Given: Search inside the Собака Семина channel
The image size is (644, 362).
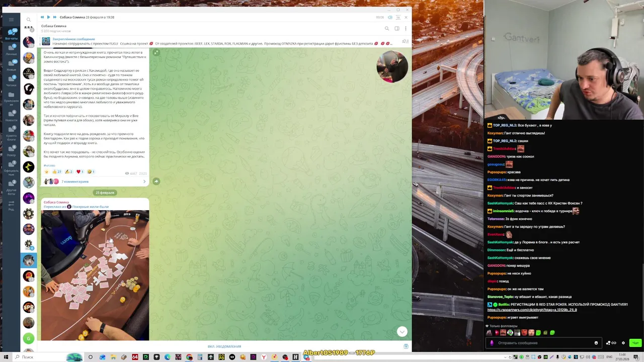Looking at the screenshot, I should tap(387, 28).
